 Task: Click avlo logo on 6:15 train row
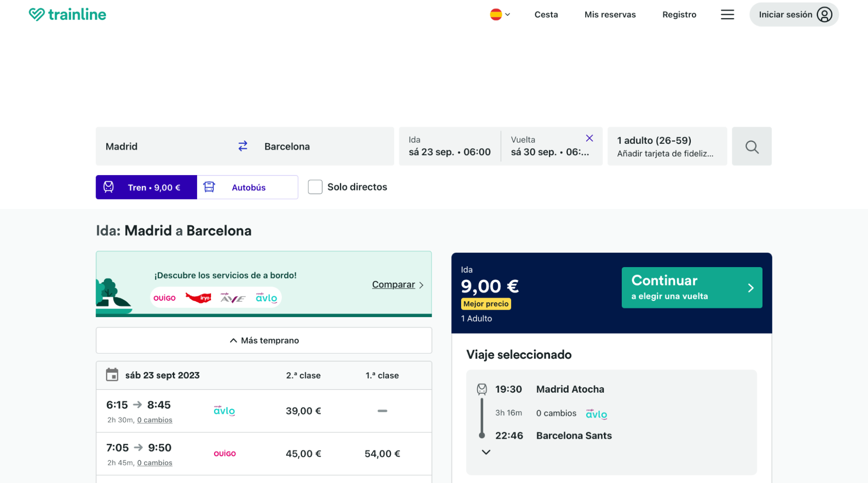point(224,410)
